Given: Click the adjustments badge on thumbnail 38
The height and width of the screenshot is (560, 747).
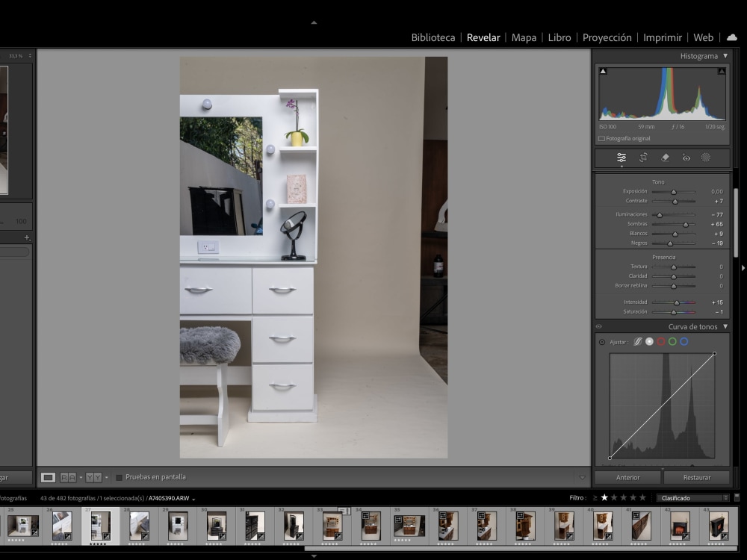Looking at the screenshot, I should pyautogui.click(x=520, y=515).
